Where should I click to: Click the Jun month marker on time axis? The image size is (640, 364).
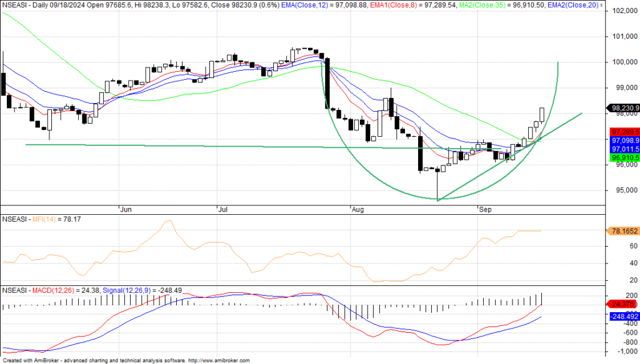click(x=125, y=210)
